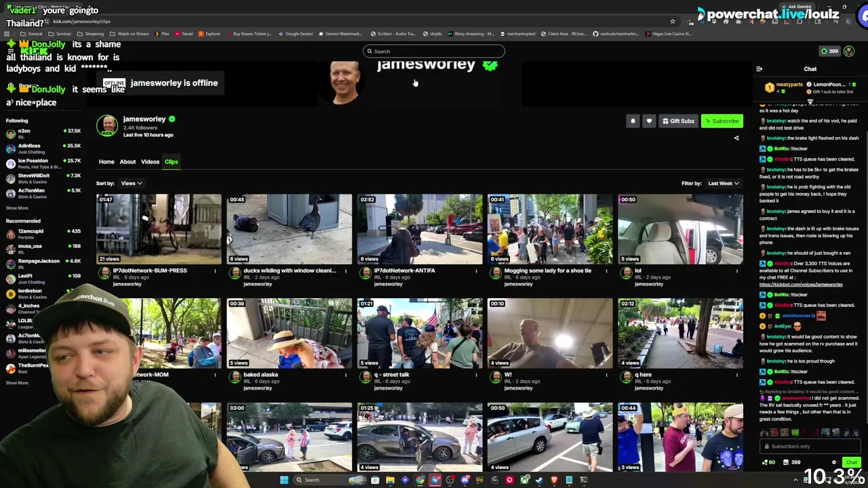Open options menu for Mogging some lady clip

[x=606, y=271]
